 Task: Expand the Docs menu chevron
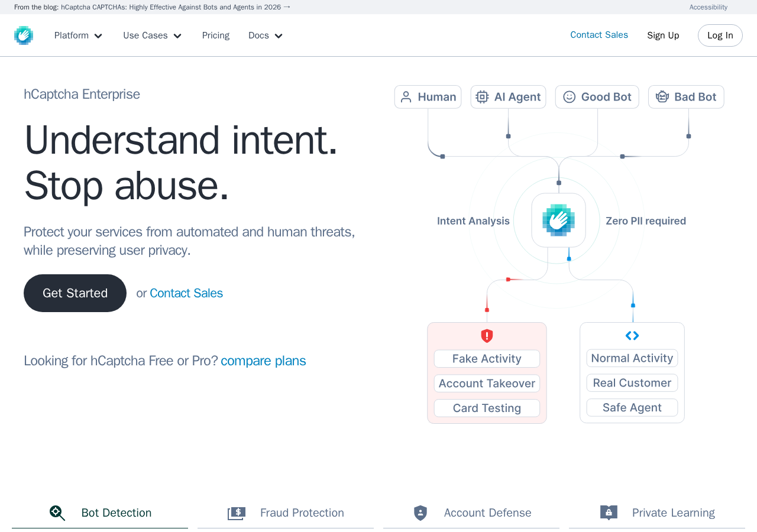pos(279,36)
